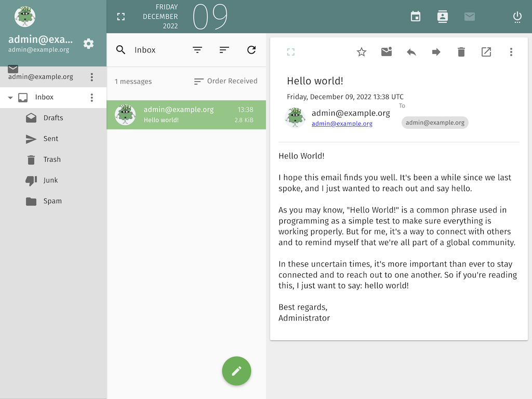Forward the Hello world message
The width and height of the screenshot is (532, 399).
click(x=436, y=52)
